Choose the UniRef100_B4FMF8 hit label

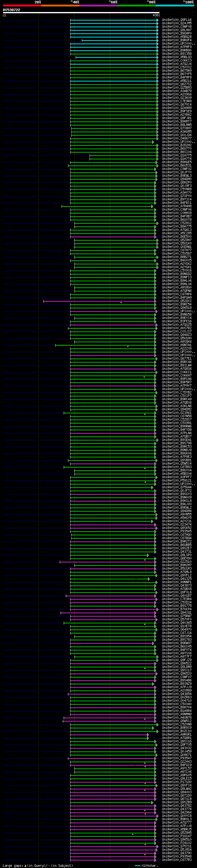(x=177, y=78)
